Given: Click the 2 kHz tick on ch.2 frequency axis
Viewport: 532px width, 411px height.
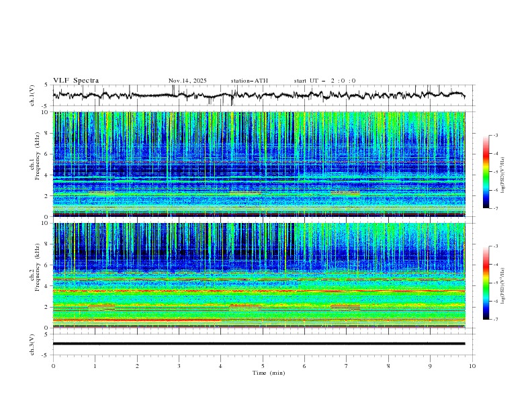Looking at the screenshot, I should click(47, 307).
